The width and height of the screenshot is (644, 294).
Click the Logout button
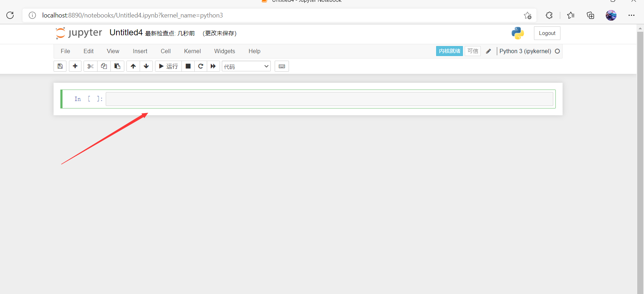(x=547, y=33)
